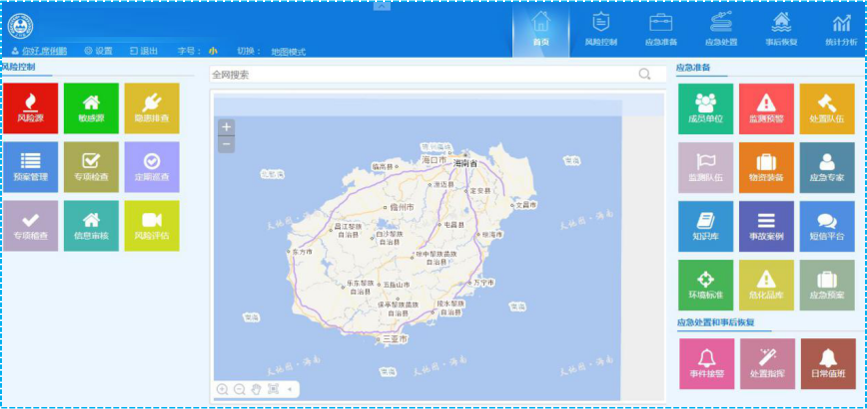
Task: Click the 设置 settings link
Action: (98, 51)
